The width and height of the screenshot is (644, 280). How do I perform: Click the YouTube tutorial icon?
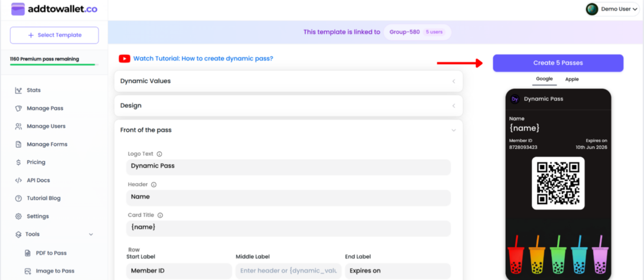click(x=124, y=58)
